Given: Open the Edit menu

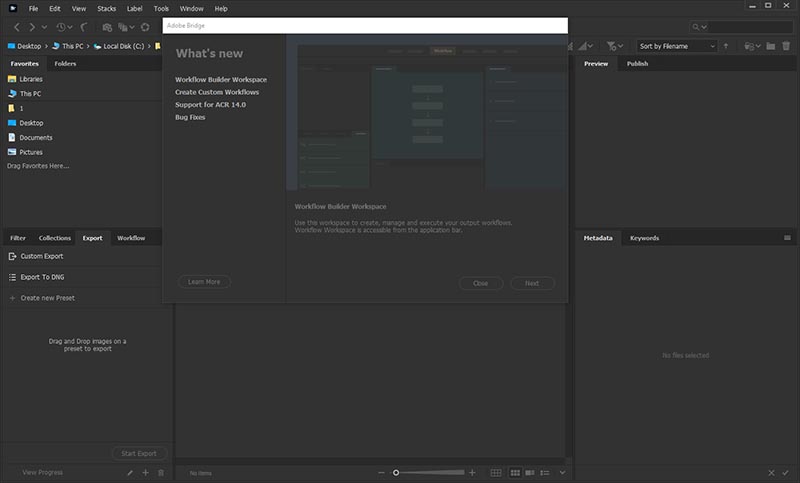Looking at the screenshot, I should 55,9.
